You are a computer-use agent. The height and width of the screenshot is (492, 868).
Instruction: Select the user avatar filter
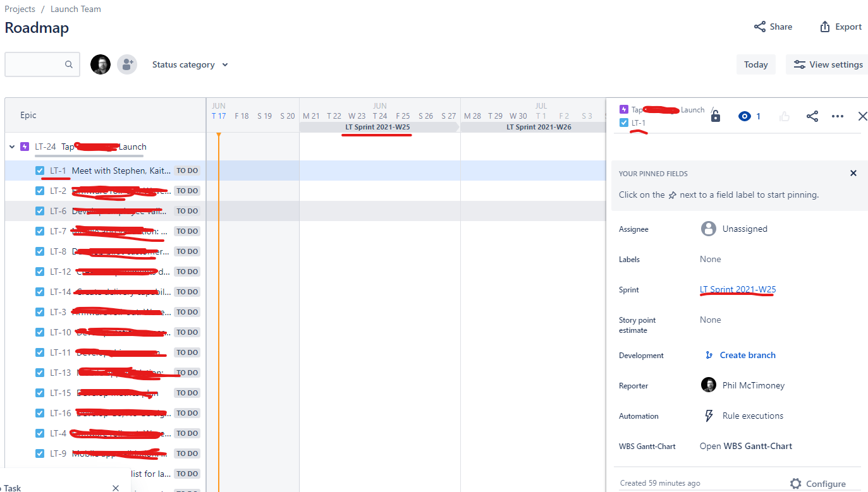tap(101, 64)
